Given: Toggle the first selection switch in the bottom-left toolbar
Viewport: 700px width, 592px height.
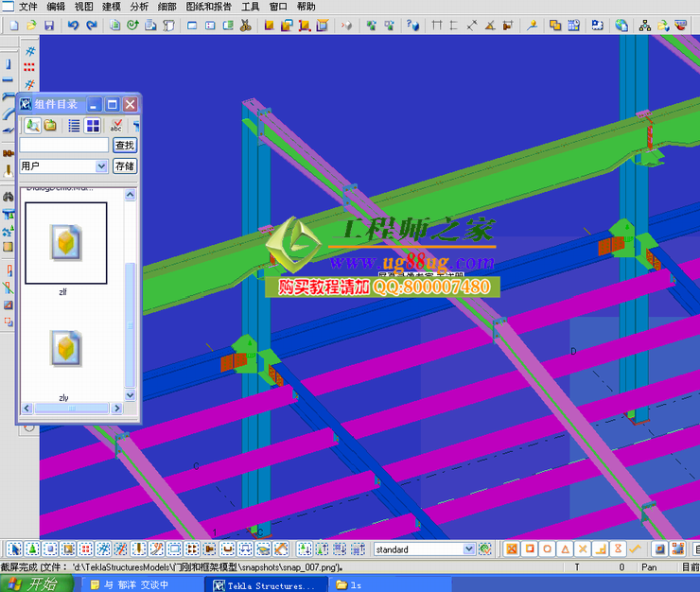Looking at the screenshot, I should (13, 548).
